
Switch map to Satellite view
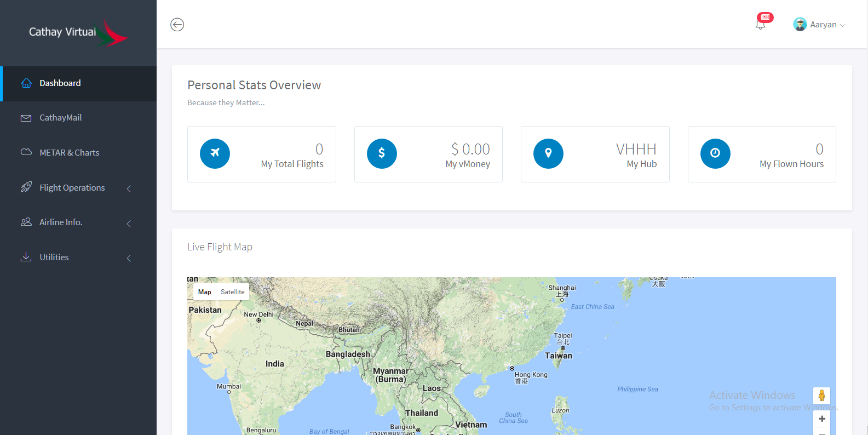click(233, 292)
